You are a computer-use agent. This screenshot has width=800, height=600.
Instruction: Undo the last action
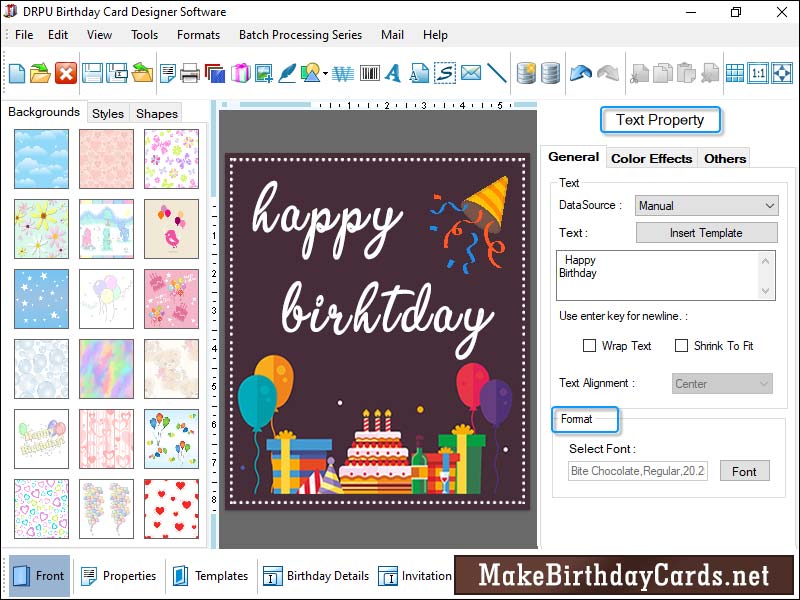(x=581, y=72)
